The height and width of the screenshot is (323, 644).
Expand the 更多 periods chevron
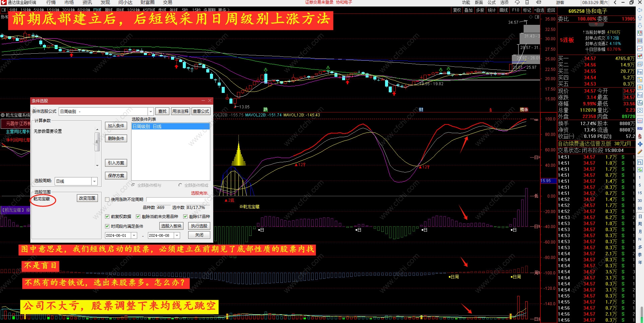229,10
